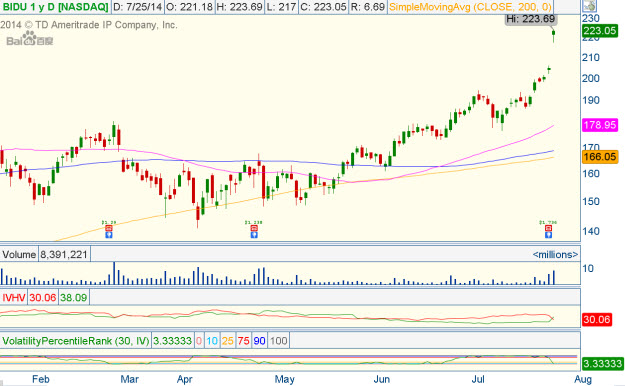Click the Hi: 223.69 price bubble
Viewport: 625px width, 386px height.
[531, 19]
